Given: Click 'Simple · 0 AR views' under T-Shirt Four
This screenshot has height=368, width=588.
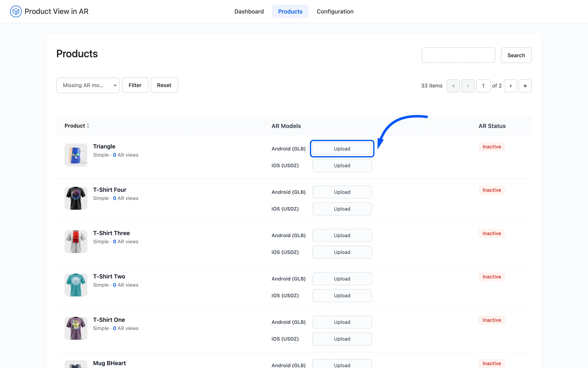Looking at the screenshot, I should [x=116, y=198].
